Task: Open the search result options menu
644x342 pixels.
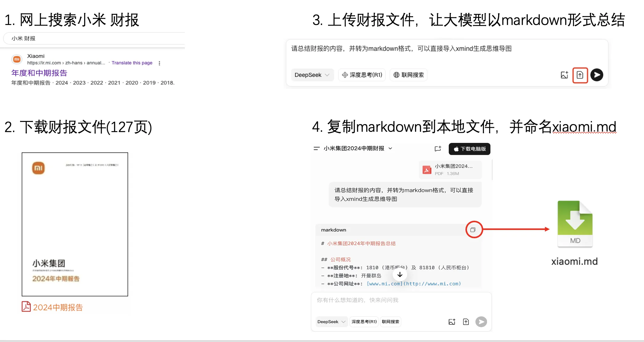Action: [159, 63]
